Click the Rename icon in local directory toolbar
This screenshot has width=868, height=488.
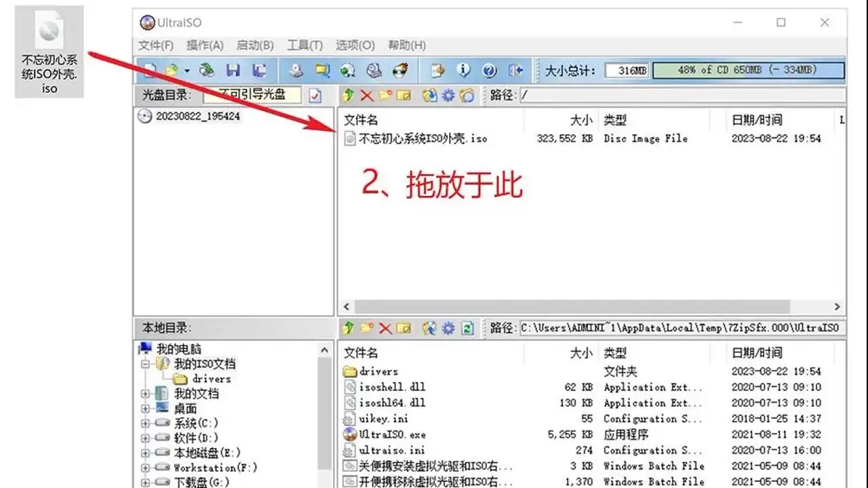point(403,328)
